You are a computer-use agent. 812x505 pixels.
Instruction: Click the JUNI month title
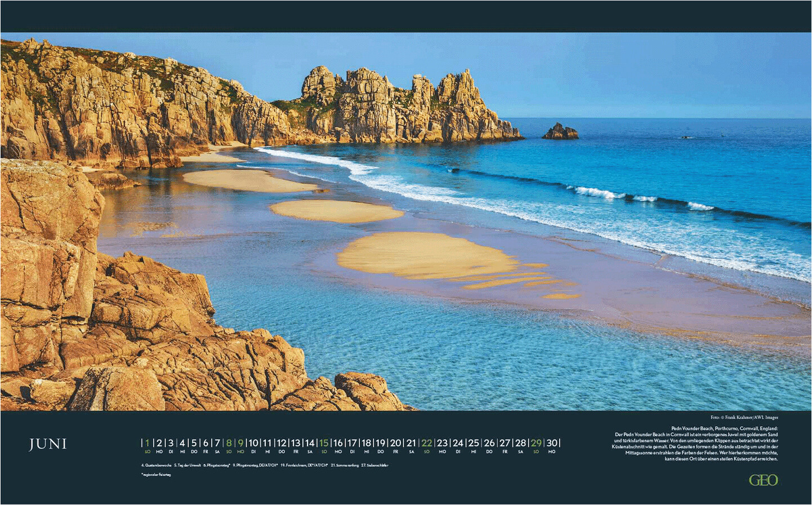[x=48, y=444]
